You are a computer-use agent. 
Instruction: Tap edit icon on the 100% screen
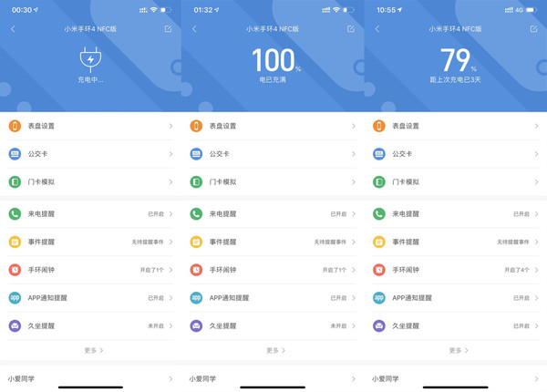click(351, 28)
